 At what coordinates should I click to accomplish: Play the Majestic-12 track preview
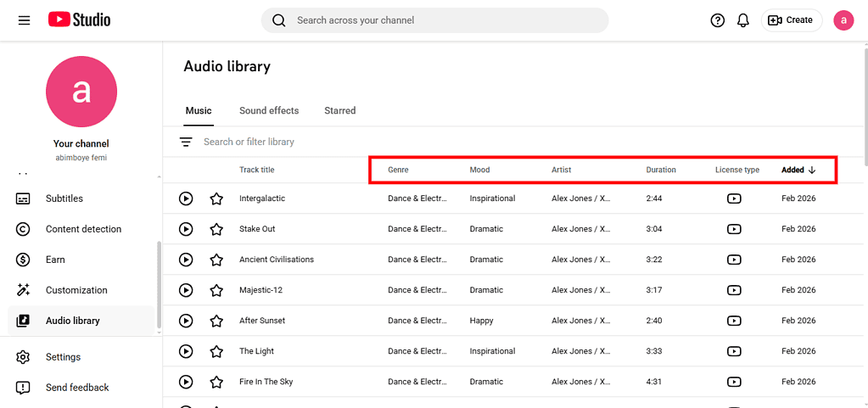coord(186,290)
